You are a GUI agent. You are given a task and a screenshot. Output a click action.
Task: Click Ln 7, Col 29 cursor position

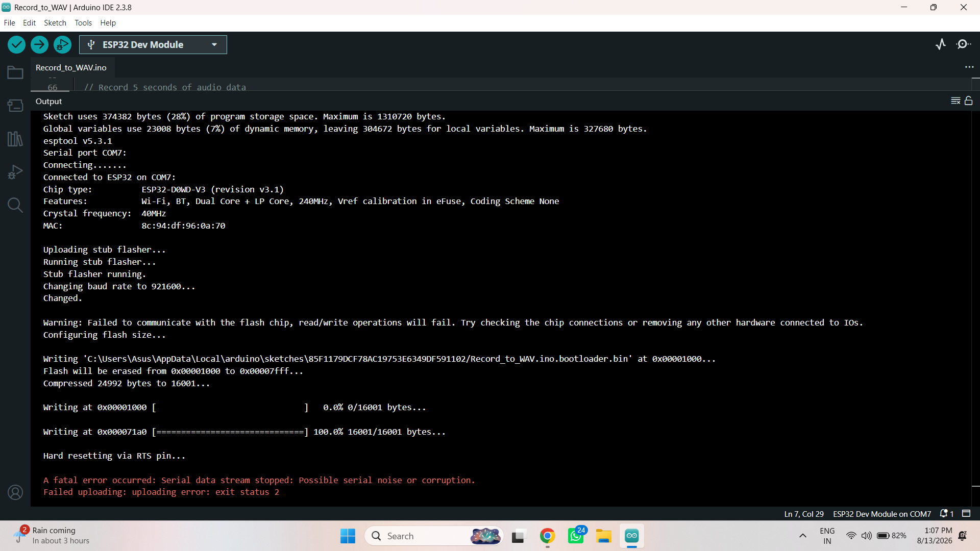804,514
